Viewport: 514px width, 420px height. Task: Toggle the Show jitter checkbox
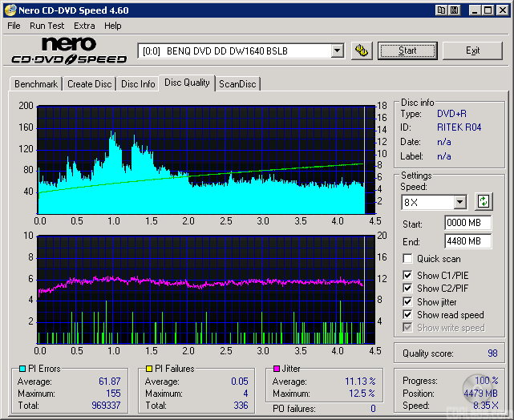[408, 302]
